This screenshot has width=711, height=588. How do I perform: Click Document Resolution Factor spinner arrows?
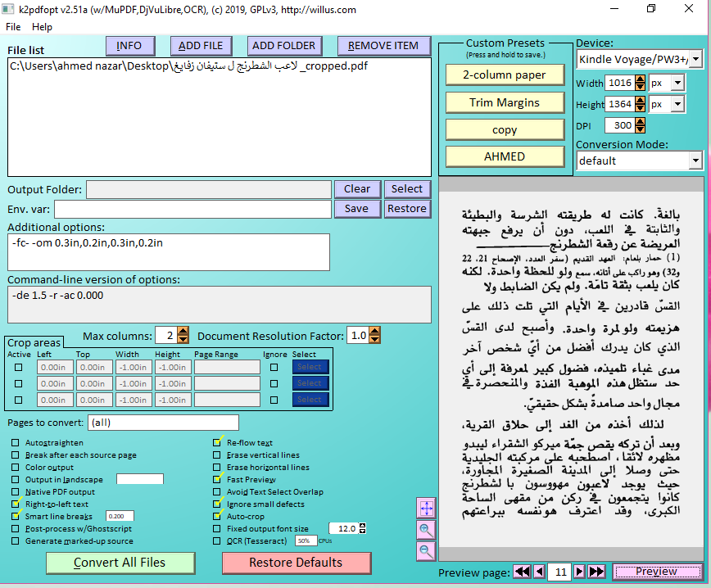pos(374,336)
